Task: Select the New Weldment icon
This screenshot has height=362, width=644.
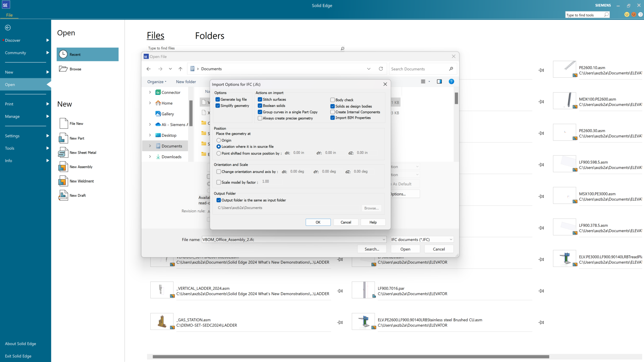Action: (63, 181)
